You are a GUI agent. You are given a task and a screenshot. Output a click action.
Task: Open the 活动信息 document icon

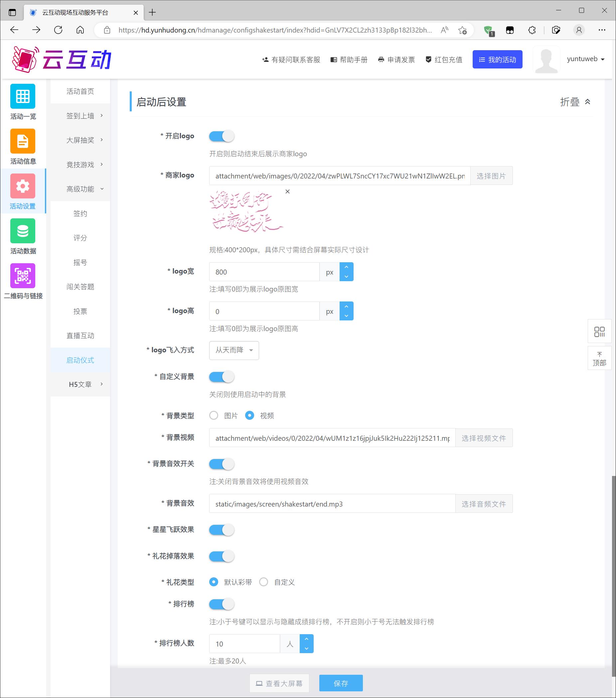tap(23, 141)
